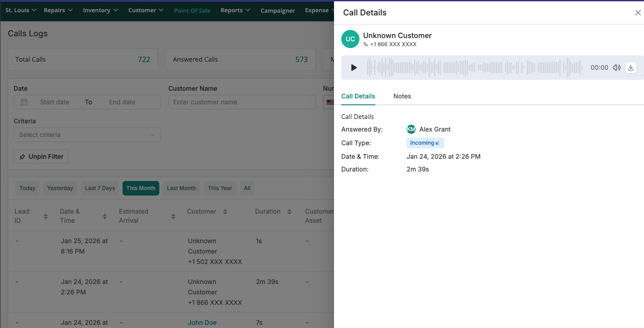Close the Call Details panel
This screenshot has width=644, height=328.
[638, 13]
